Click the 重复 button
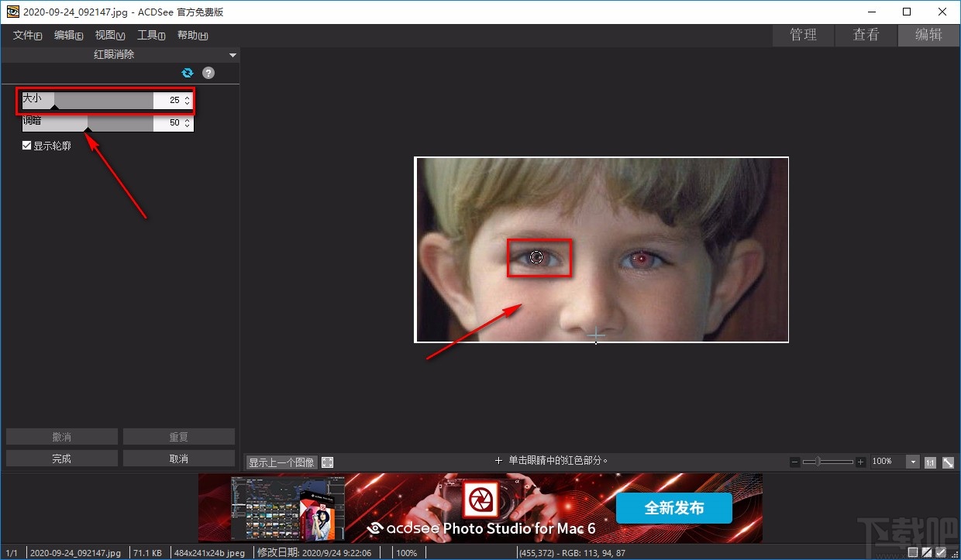The image size is (961, 560). click(179, 437)
